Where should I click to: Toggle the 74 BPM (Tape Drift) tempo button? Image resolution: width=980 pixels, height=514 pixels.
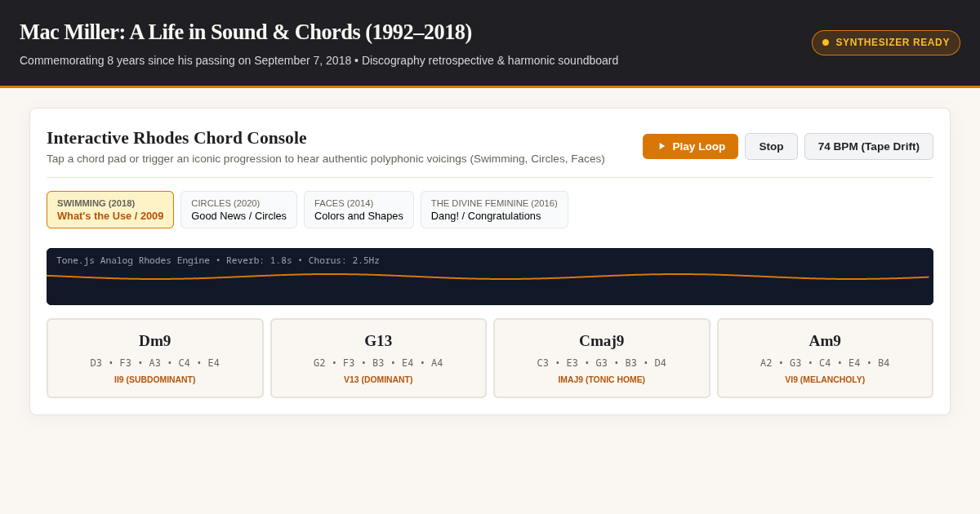pyautogui.click(x=869, y=147)
